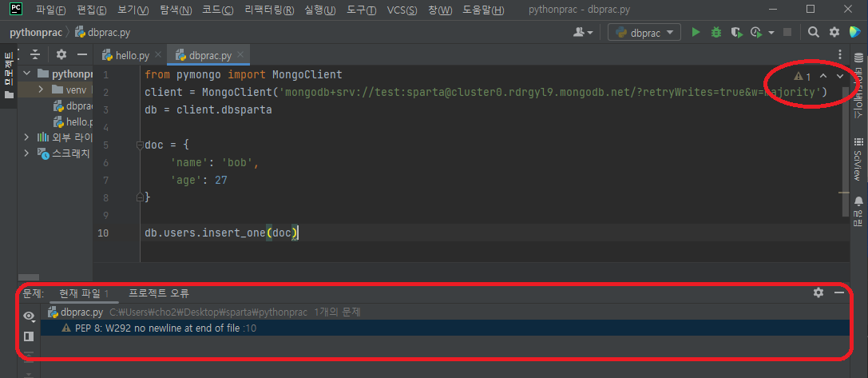Close the dbprac.py tab

(240, 55)
